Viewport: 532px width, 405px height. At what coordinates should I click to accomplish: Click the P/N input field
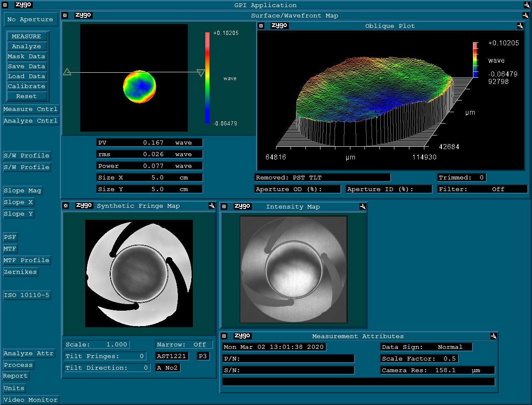tap(288, 359)
